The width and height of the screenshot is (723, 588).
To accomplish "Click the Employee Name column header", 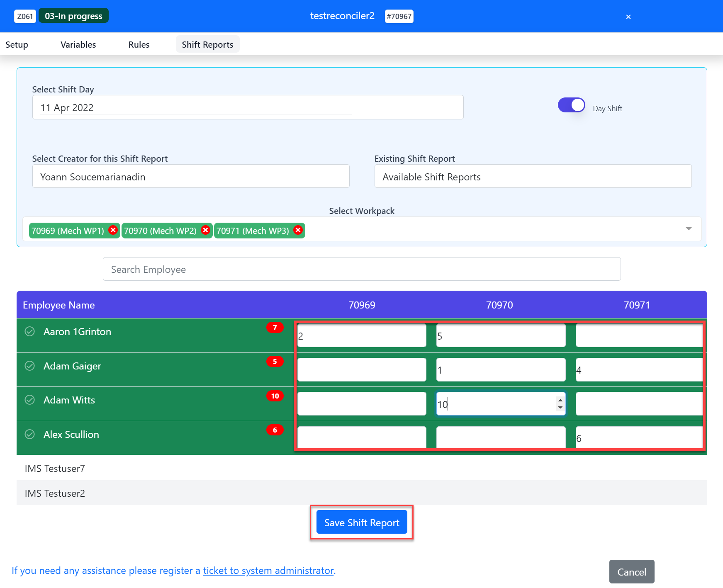I will (x=58, y=305).
